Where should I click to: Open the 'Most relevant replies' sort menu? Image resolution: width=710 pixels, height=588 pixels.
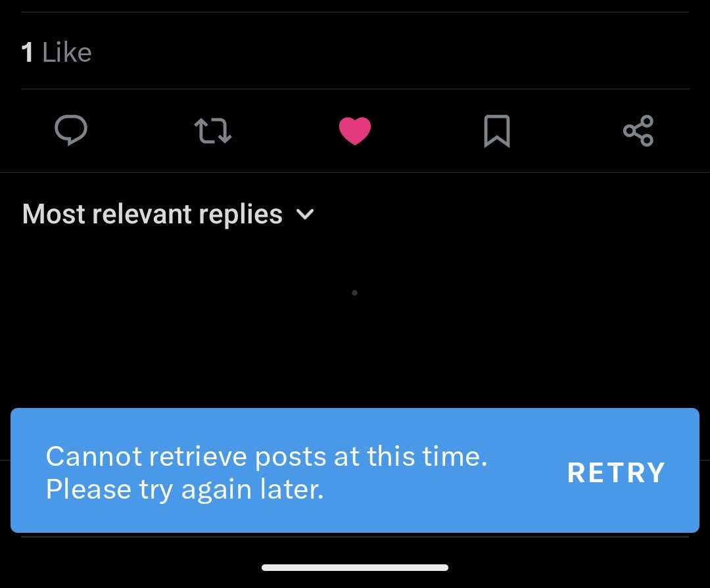pos(168,214)
